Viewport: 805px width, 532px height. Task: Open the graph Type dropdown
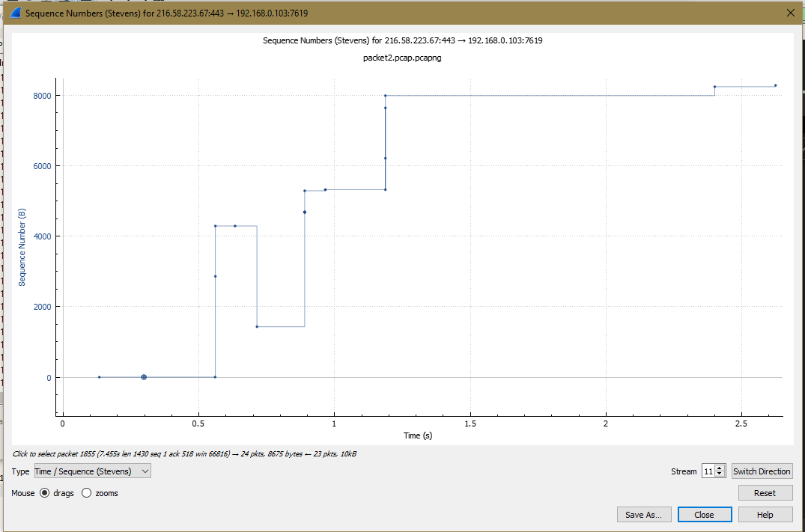pyautogui.click(x=92, y=471)
